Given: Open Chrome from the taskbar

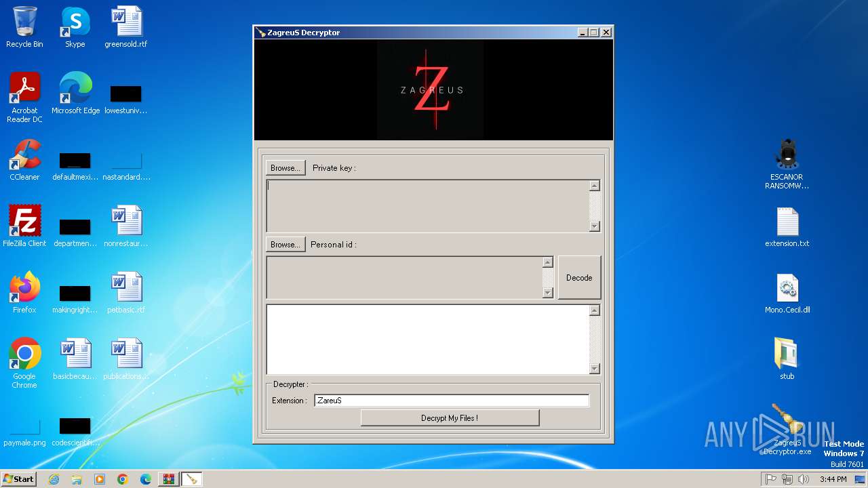Looking at the screenshot, I should click(123, 479).
